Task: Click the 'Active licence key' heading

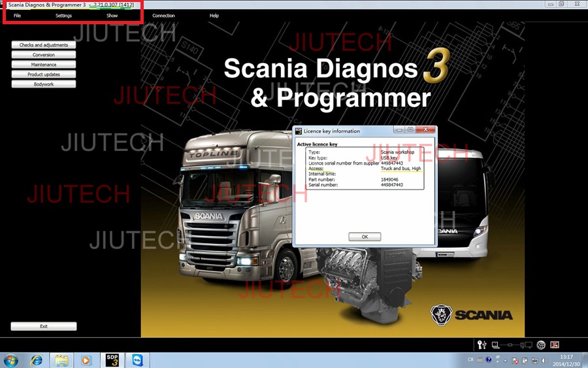Action: pyautogui.click(x=318, y=144)
